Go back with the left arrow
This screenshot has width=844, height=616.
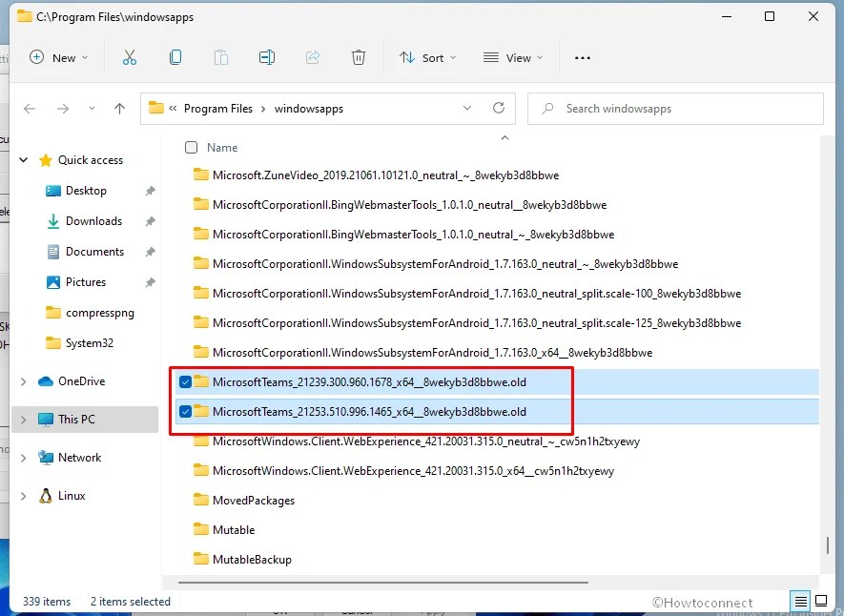point(30,109)
